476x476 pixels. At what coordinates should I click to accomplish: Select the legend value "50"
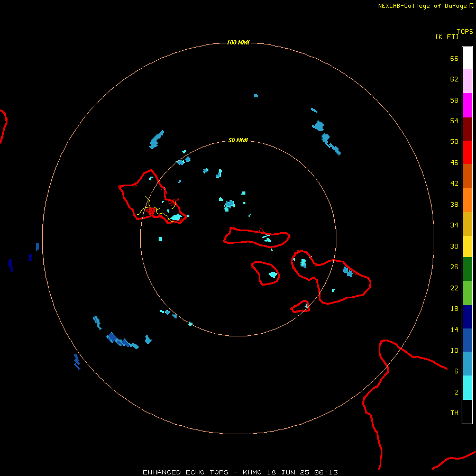pyautogui.click(x=454, y=141)
